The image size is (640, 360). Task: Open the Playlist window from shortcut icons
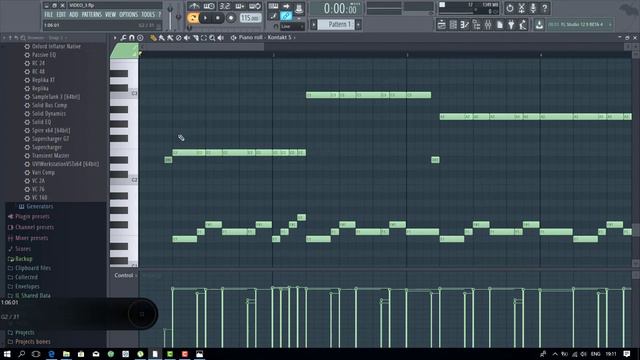pos(441,25)
